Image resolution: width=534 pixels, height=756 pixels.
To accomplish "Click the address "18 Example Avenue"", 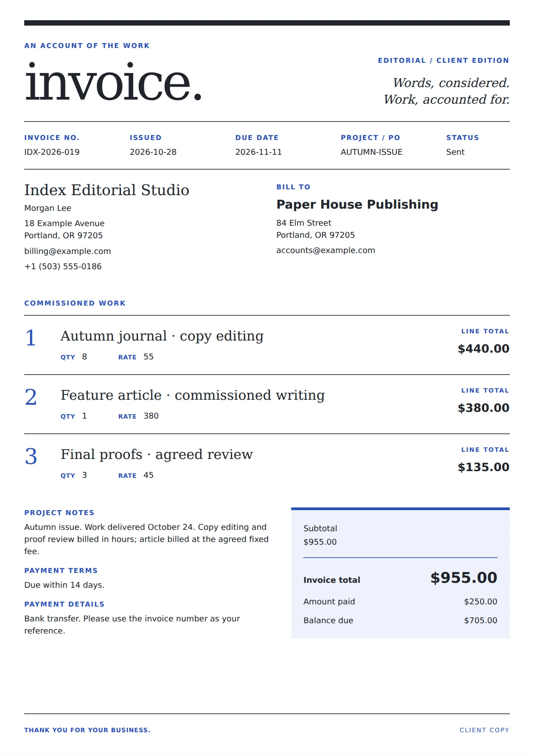I will 64,223.
